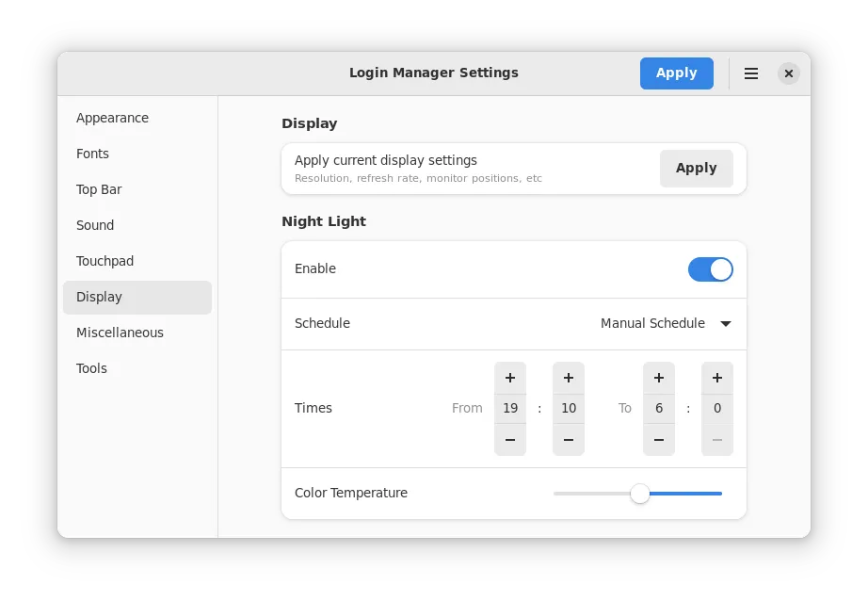Screen dimensions: 868x601
Task: Close the Login Manager Settings window
Action: 789,73
